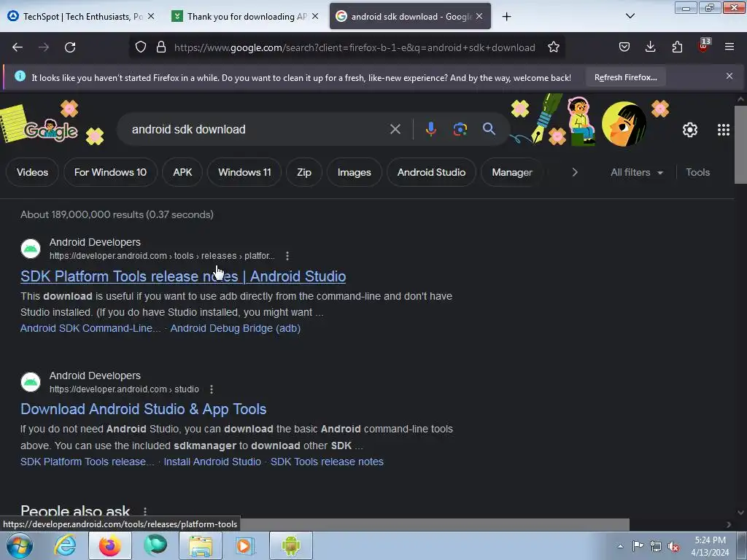Switch to Firefox in taskbar
The width and height of the screenshot is (747, 560).
click(110, 545)
